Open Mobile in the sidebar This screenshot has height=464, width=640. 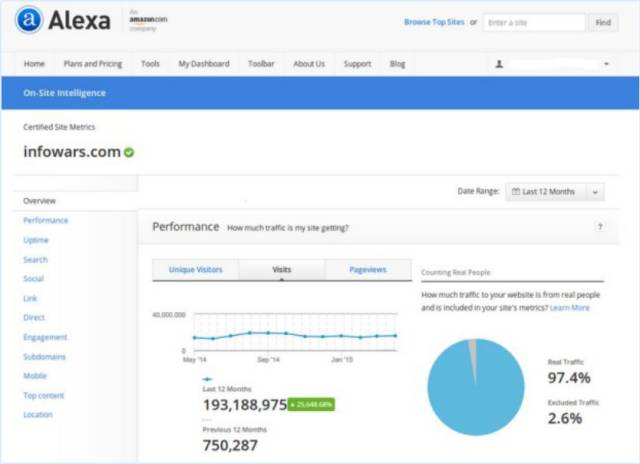pyautogui.click(x=35, y=376)
